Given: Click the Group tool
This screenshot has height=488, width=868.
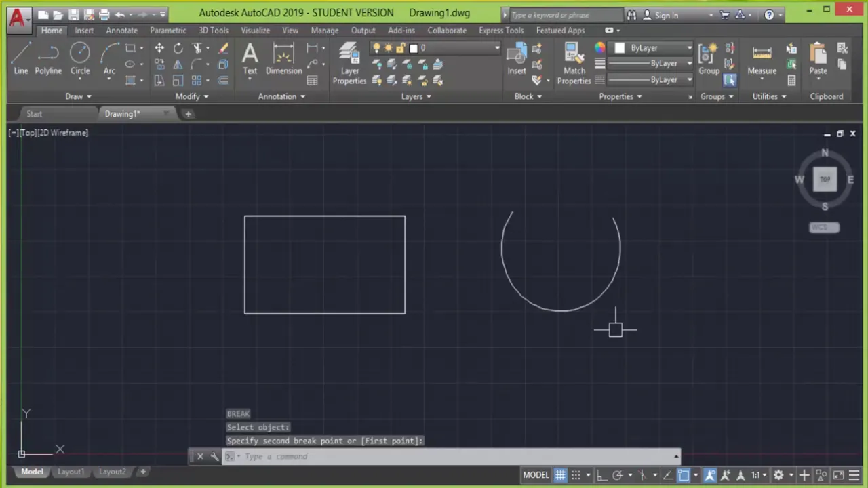Looking at the screenshot, I should point(709,58).
